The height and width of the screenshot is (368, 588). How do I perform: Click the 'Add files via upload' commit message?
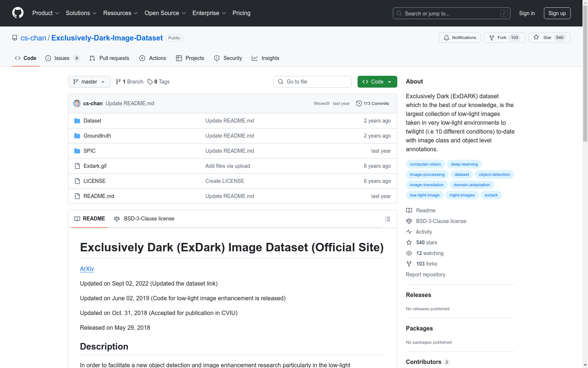(228, 166)
